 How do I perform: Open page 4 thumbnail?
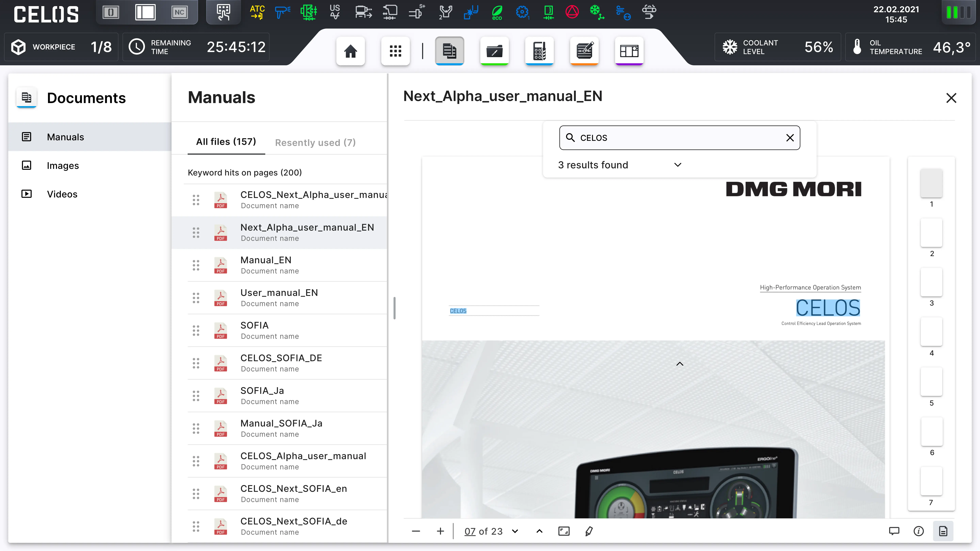(931, 332)
